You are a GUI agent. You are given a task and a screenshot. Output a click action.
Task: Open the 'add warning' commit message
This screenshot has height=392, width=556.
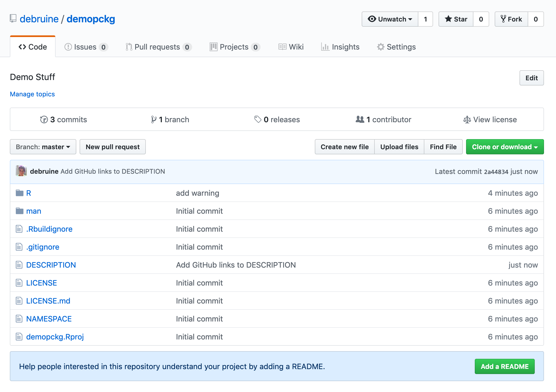[x=198, y=193]
